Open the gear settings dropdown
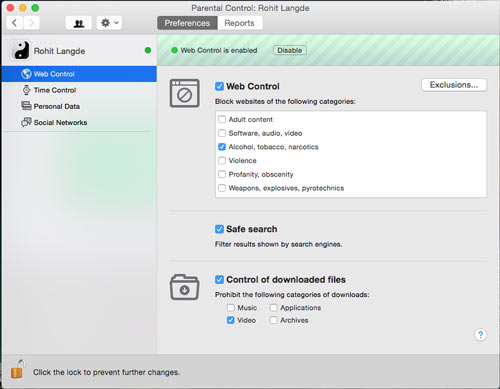This screenshot has width=500, height=389. coord(109,23)
